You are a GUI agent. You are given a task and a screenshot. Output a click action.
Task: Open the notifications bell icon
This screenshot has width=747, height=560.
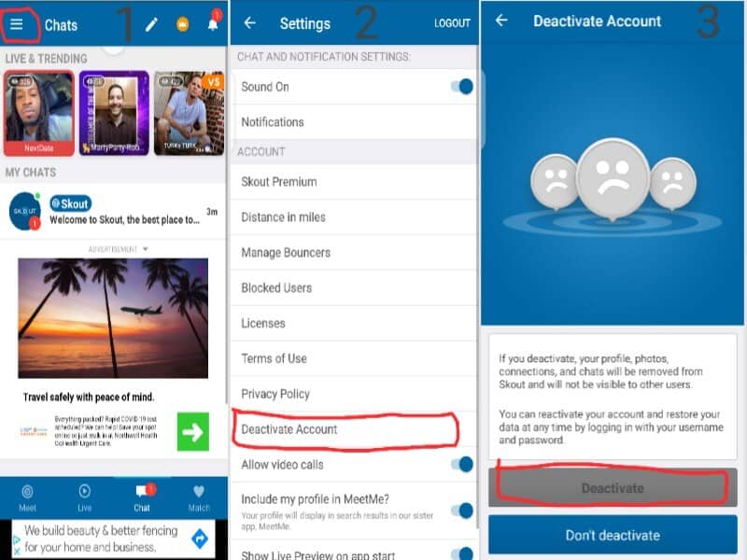click(x=213, y=24)
